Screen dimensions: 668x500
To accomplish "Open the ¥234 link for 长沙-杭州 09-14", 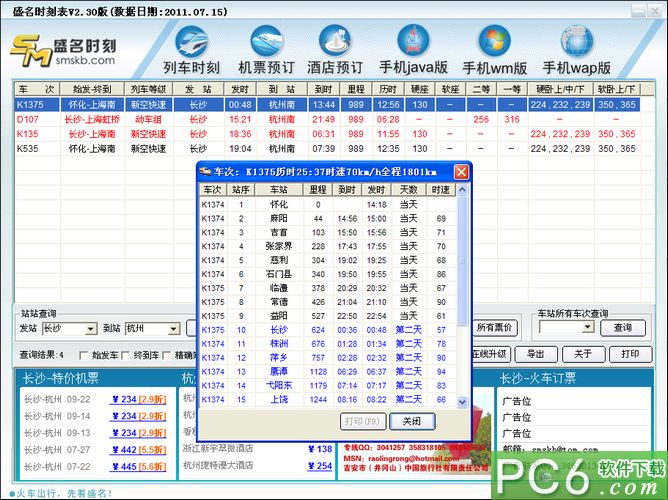I will click(x=138, y=416).
